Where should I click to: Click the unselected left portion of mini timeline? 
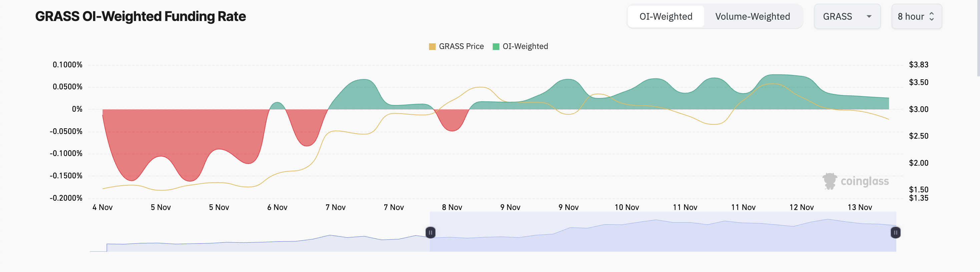(x=260, y=232)
